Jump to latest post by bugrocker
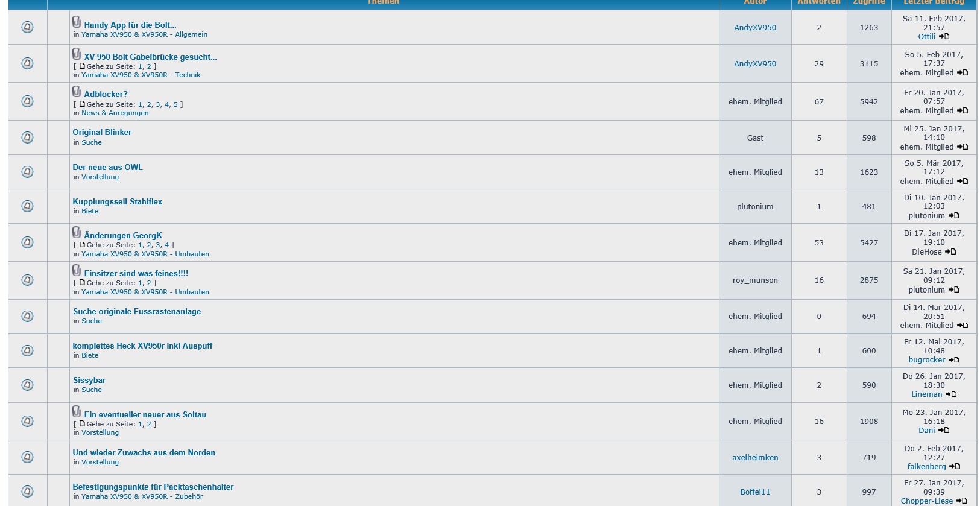The width and height of the screenshot is (980, 506). pyautogui.click(x=953, y=360)
